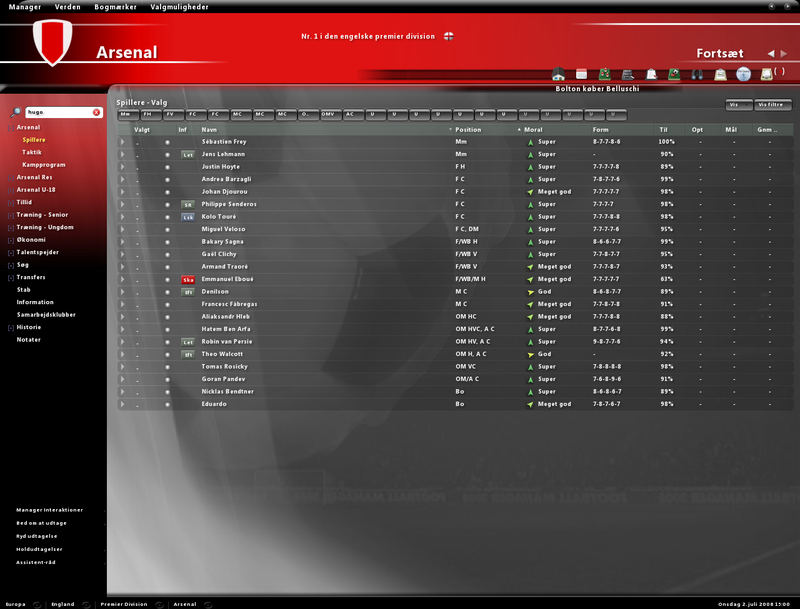The image size is (800, 609).
Task: Open Økonomi in the sidebar
Action: (x=31, y=240)
